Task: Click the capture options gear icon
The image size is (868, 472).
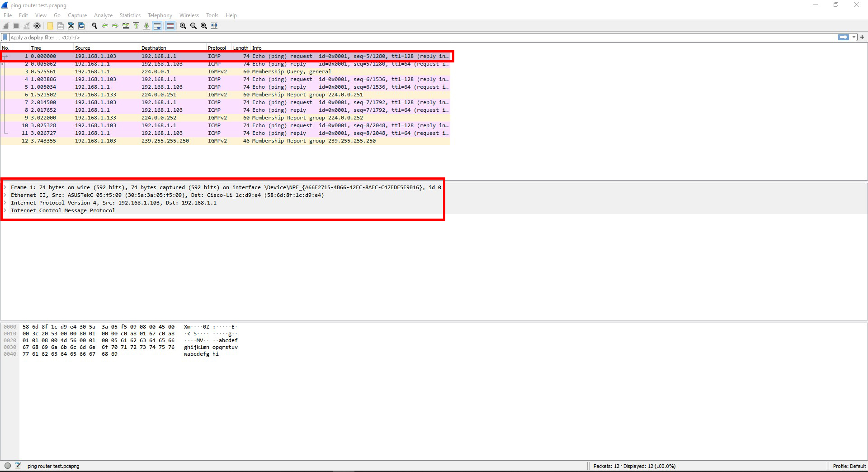Action: (37, 26)
